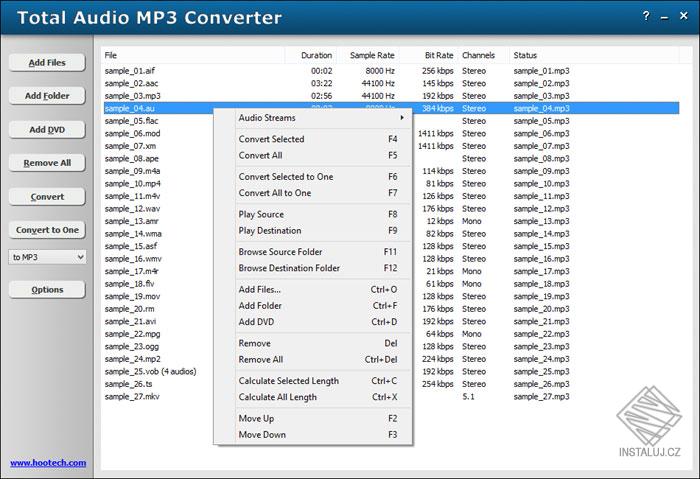Open the Options button
Screen dimensions: 700x479
tap(47, 290)
